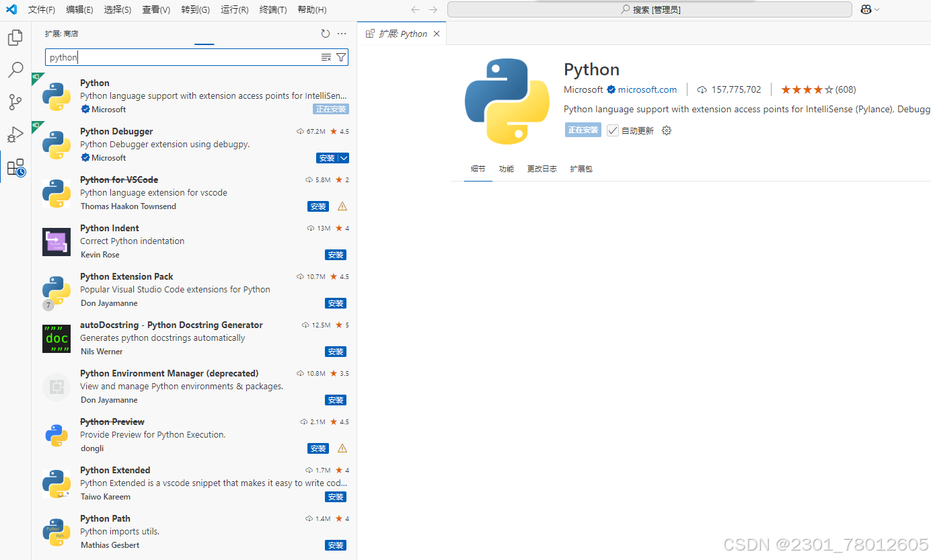Viewport: 931px width, 560px height.
Task: Click the 搜索 [管理员] command center box
Action: point(650,9)
